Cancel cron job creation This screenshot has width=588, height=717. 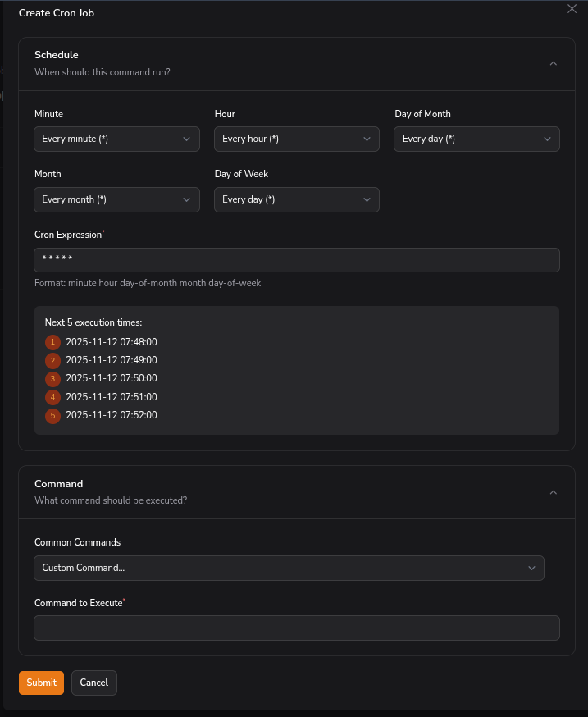(94, 683)
